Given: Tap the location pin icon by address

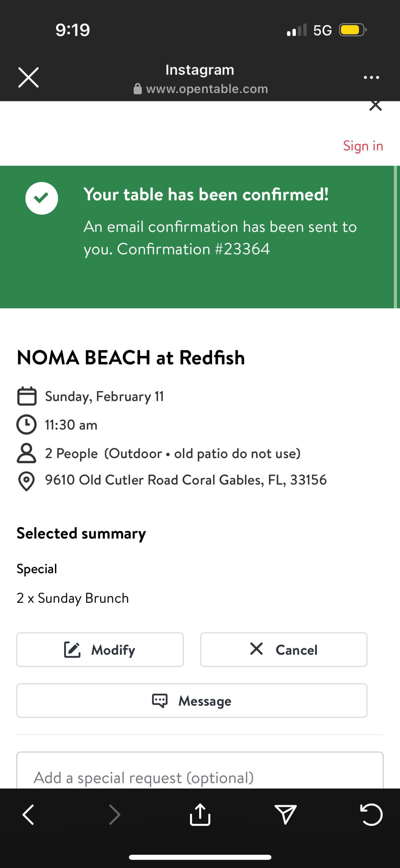Looking at the screenshot, I should (26, 481).
